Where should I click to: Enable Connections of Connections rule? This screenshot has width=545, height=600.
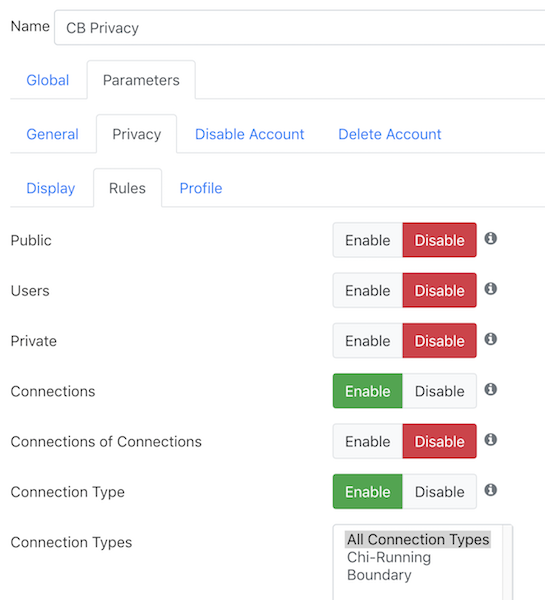pyautogui.click(x=367, y=441)
